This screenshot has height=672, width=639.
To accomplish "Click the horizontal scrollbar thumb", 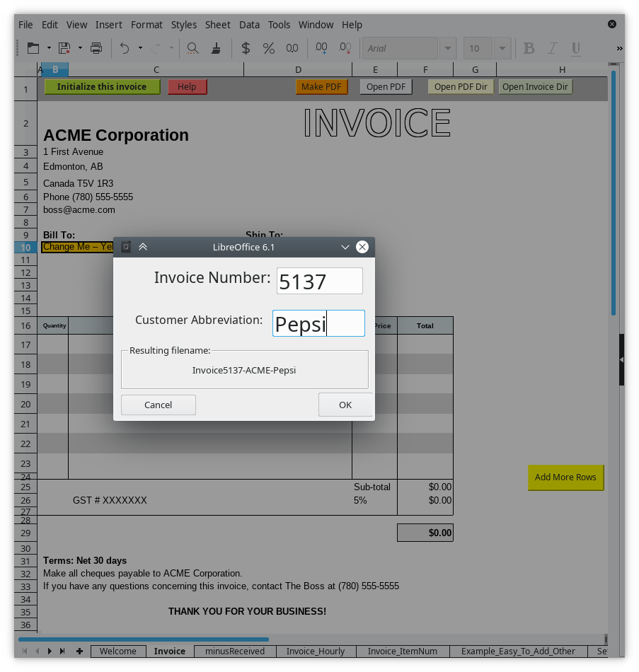I will (143, 639).
